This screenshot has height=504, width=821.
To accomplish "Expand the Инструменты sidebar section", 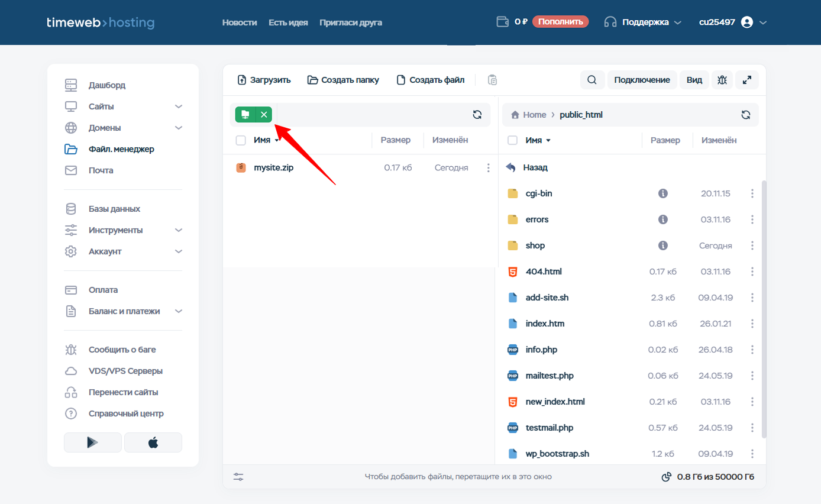I will click(x=179, y=230).
